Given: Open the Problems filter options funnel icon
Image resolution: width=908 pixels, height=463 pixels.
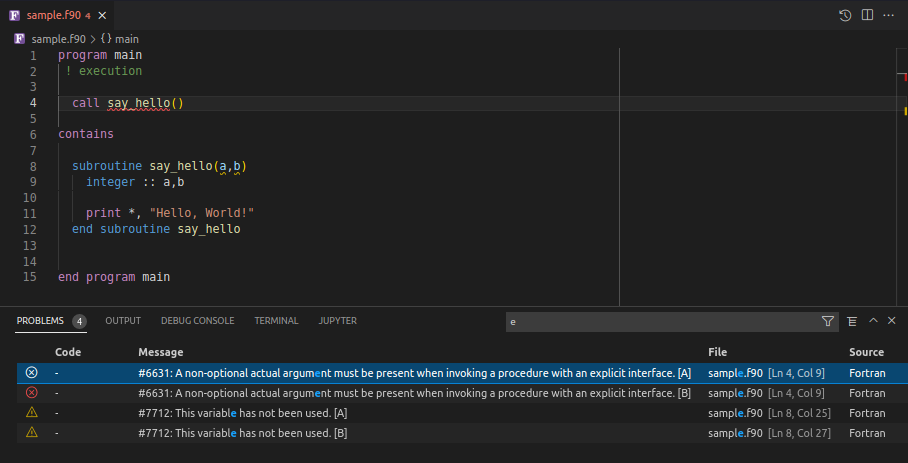Looking at the screenshot, I should [x=828, y=321].
